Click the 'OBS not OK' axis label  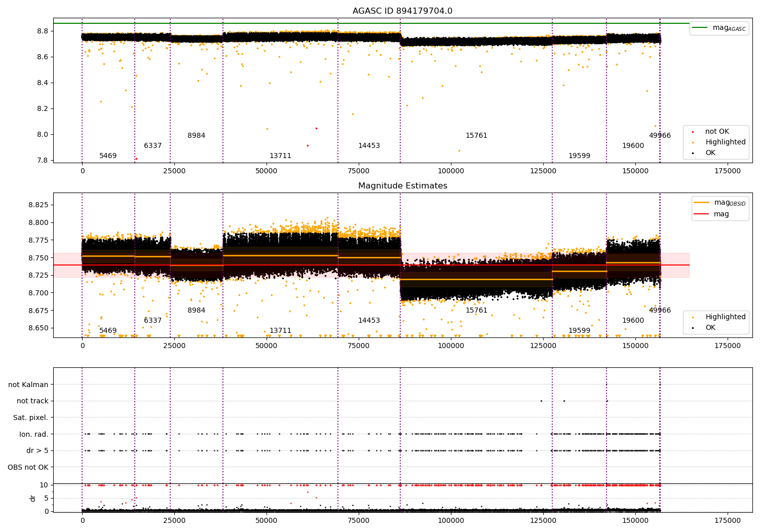click(x=28, y=467)
